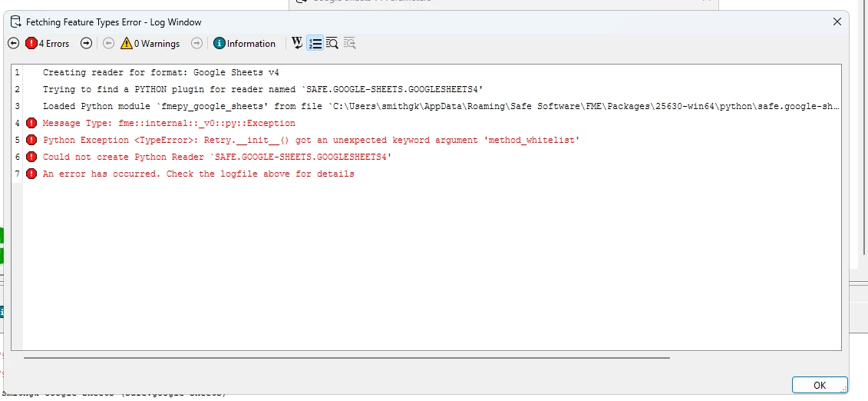Select the 'Trying to find a PYTHON plugin' line
The image size is (868, 401).
coord(263,89)
